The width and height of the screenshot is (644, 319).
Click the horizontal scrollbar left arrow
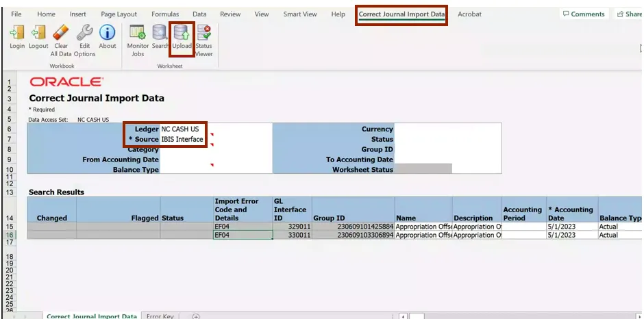404,316
